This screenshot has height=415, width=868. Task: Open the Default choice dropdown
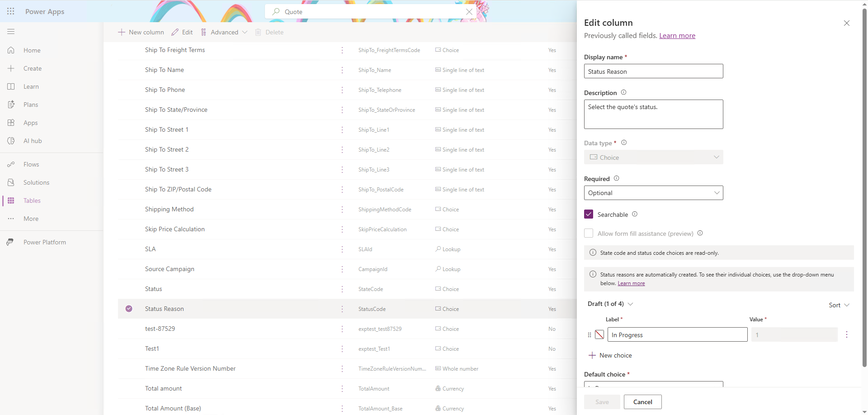(654, 384)
